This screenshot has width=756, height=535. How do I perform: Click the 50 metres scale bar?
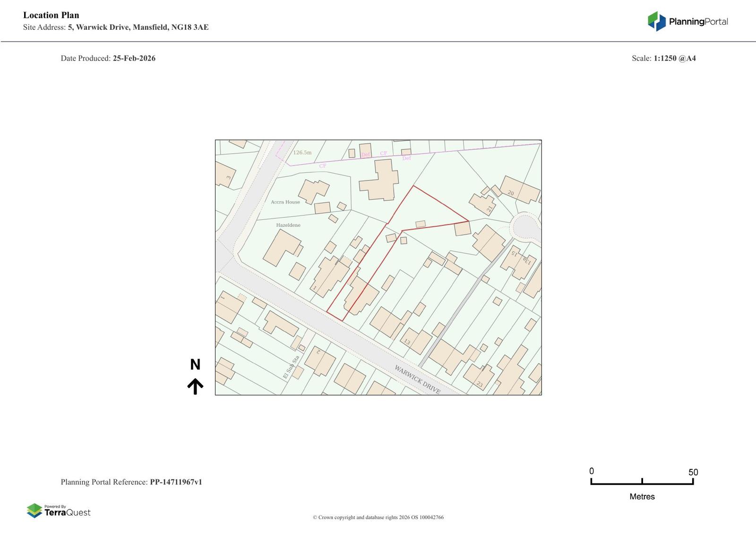(x=642, y=481)
